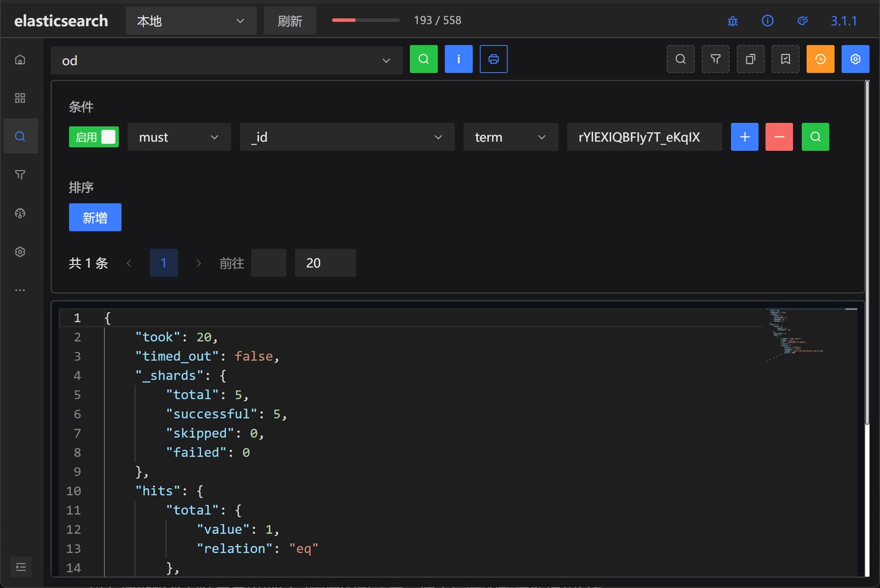Click the blue info button
The height and width of the screenshot is (588, 880).
tap(458, 59)
